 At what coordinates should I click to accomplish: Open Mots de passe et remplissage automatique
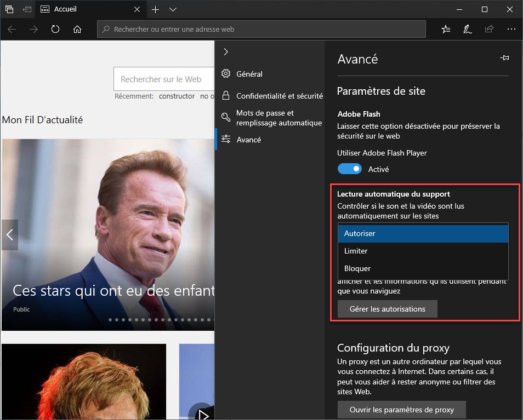pyautogui.click(x=278, y=118)
